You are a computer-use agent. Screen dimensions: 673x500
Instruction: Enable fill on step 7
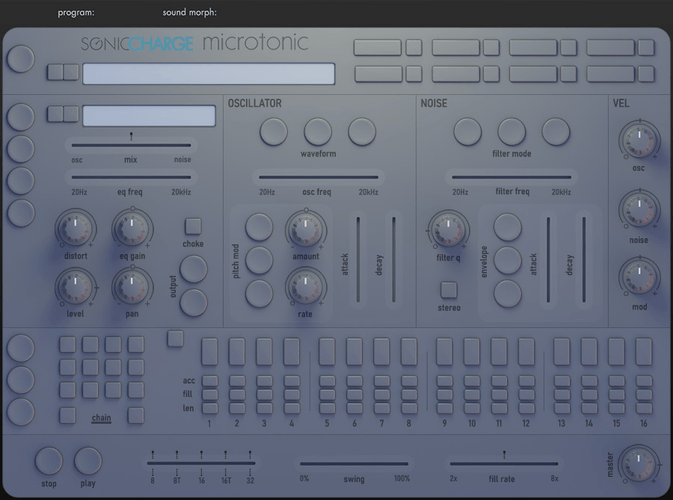[x=382, y=394]
